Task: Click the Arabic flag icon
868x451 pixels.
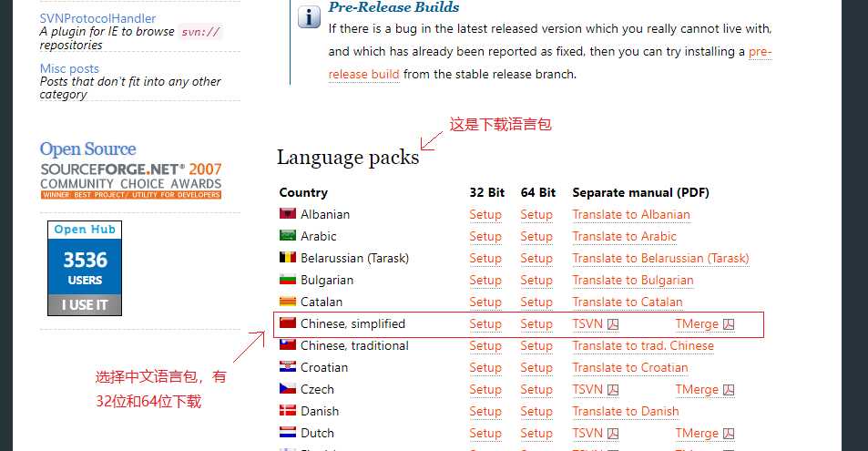Action: (x=287, y=235)
